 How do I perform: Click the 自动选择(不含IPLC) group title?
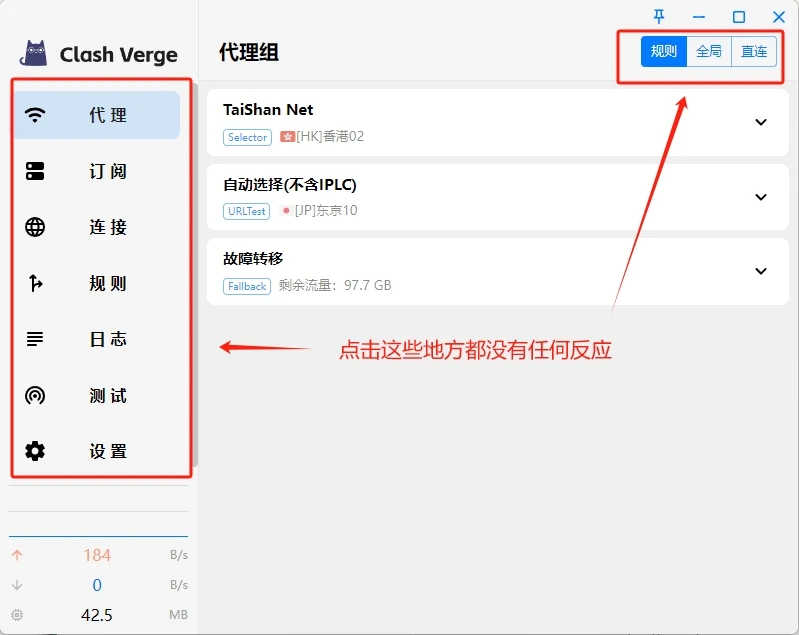(290, 184)
